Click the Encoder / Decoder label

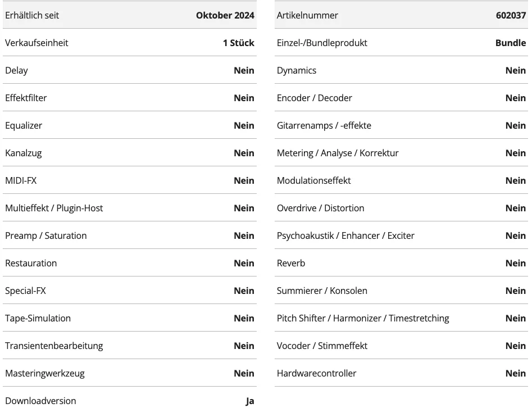[x=315, y=98]
